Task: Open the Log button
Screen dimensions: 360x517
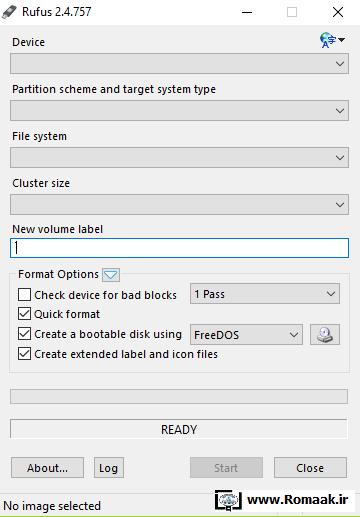Action: point(109,468)
